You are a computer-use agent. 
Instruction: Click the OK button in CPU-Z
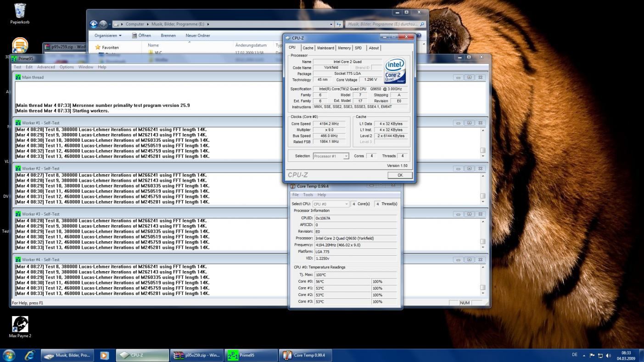coord(400,175)
